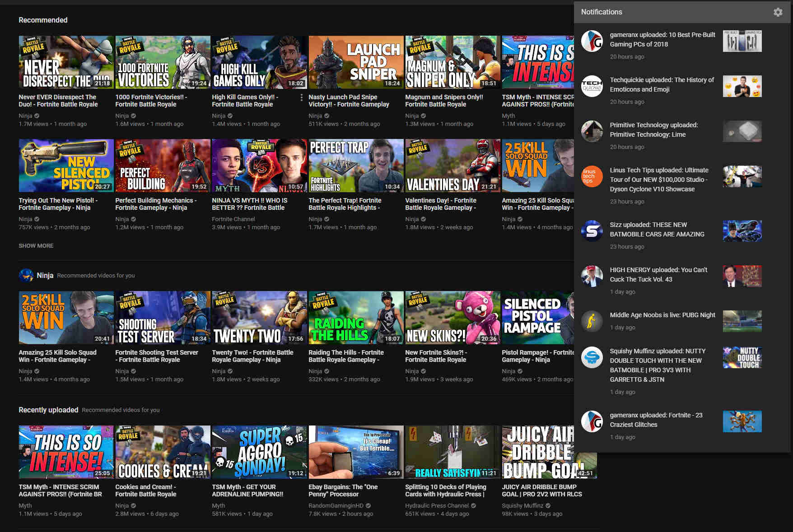Open title NINJA VS MYTH !! WHO IS BETTER
Screen dimensions: 793x532
[250, 204]
